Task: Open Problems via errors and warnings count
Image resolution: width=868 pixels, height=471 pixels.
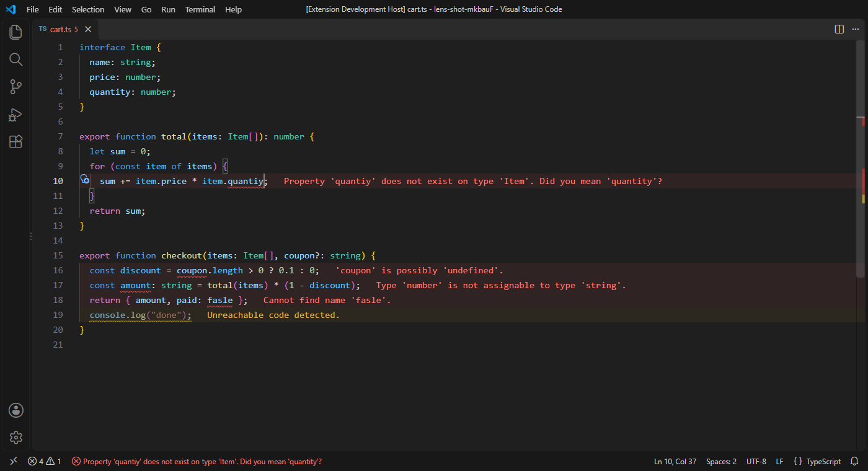Action: coord(44,462)
